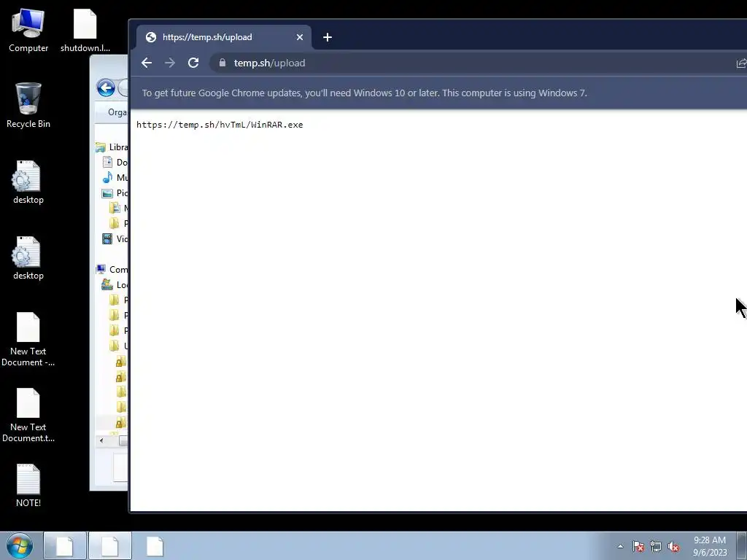The height and width of the screenshot is (560, 747).
Task: Show hidden system tray icons
Action: pos(620,546)
